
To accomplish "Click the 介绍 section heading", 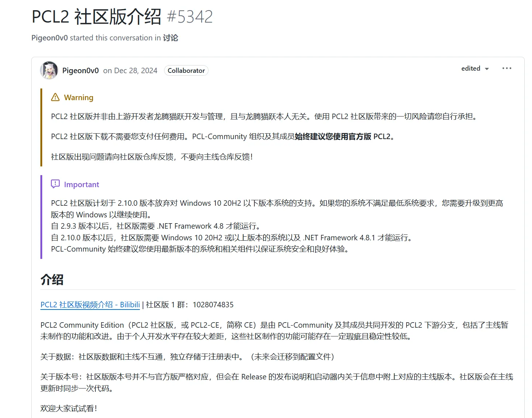I will coord(52,280).
